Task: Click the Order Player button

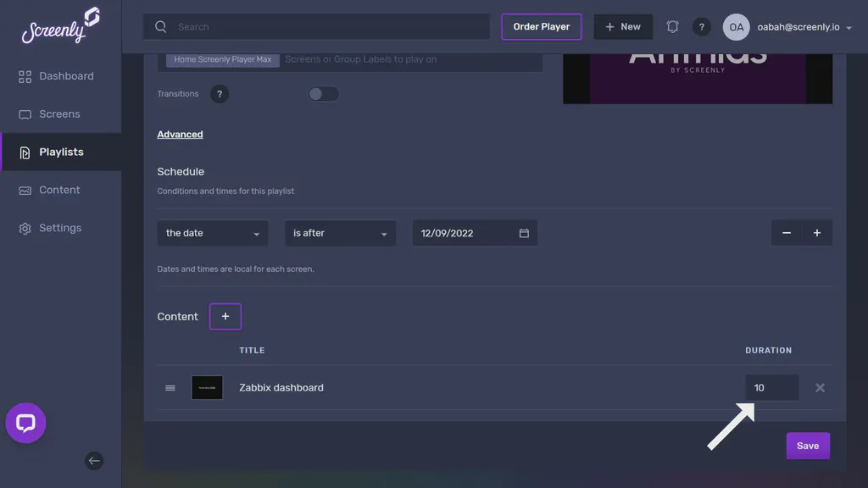Action: (542, 26)
